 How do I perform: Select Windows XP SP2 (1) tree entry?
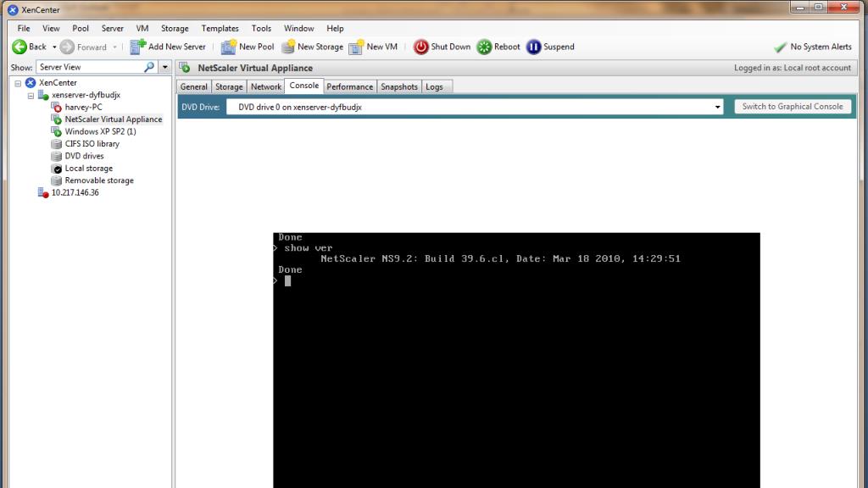coord(100,131)
